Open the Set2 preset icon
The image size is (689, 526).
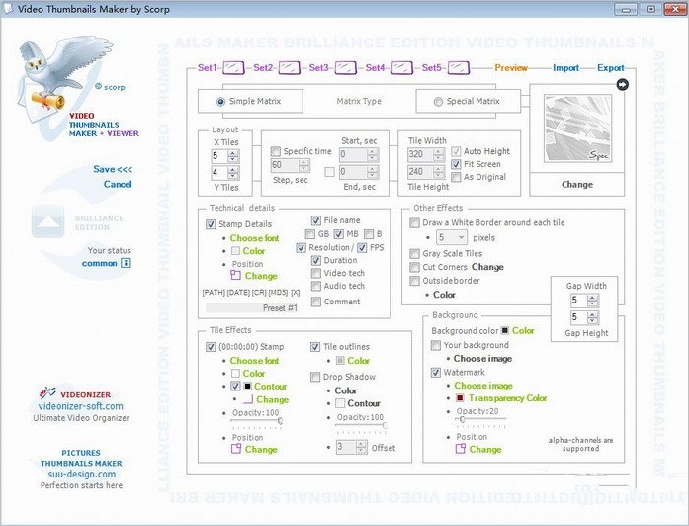coord(290,68)
